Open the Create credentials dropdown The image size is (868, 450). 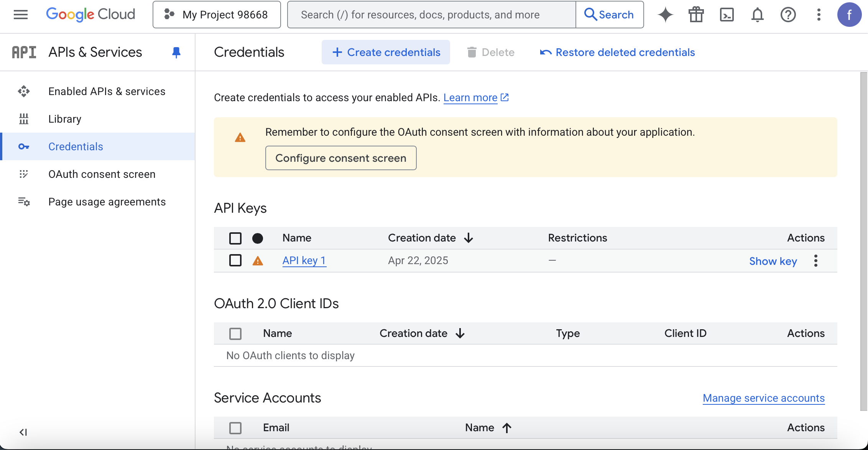[x=386, y=52]
